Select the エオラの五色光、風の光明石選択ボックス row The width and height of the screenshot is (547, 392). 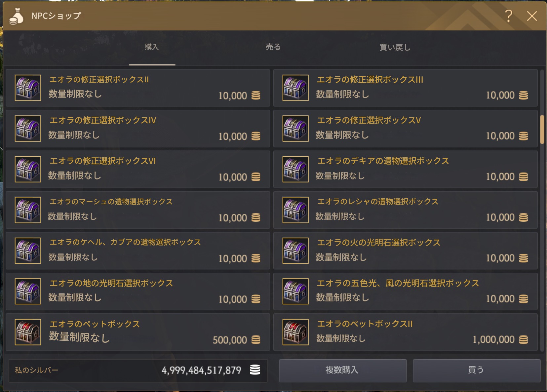[x=406, y=292]
